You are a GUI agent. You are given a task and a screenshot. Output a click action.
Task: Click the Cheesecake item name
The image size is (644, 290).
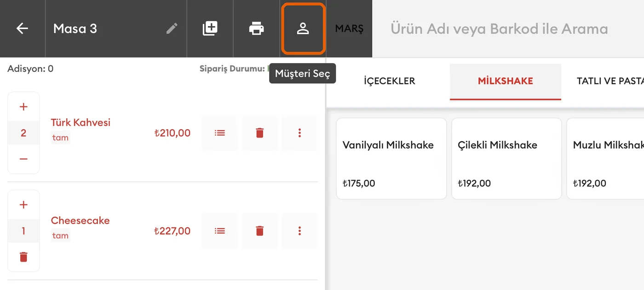tap(80, 220)
